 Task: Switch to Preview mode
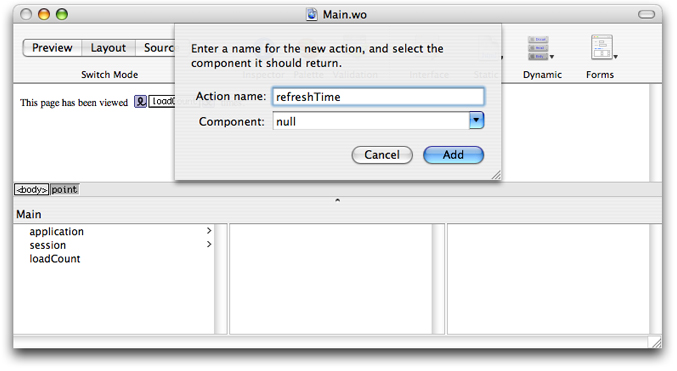(x=52, y=48)
